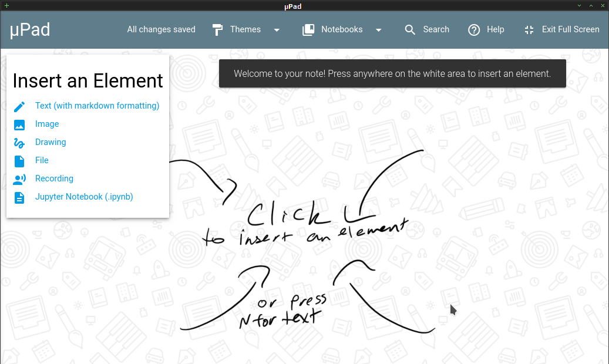The width and height of the screenshot is (609, 364).
Task: Click the Themes paint roller icon
Action: [217, 30]
